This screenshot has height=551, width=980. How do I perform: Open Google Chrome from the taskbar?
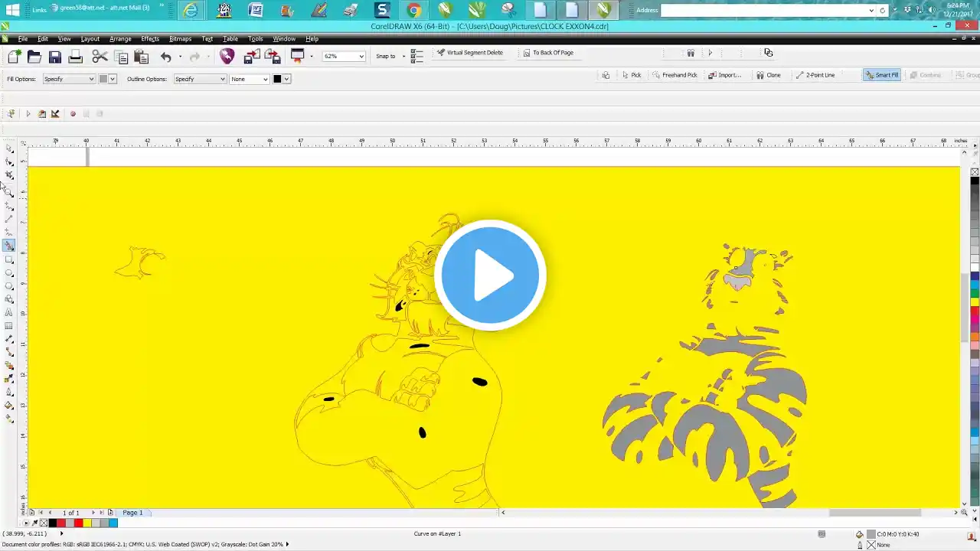413,10
